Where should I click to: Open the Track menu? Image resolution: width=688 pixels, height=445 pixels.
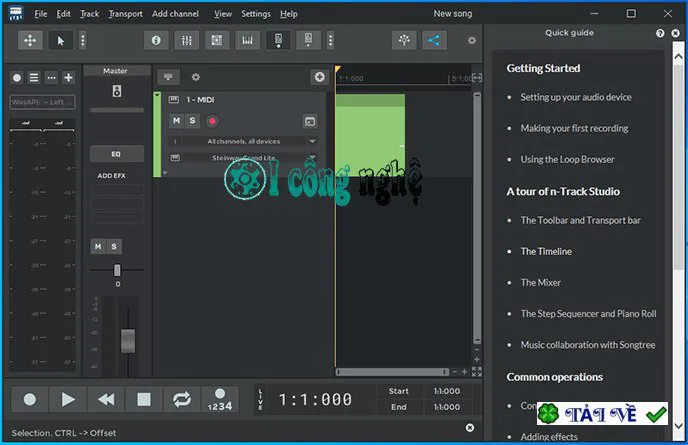(x=90, y=14)
